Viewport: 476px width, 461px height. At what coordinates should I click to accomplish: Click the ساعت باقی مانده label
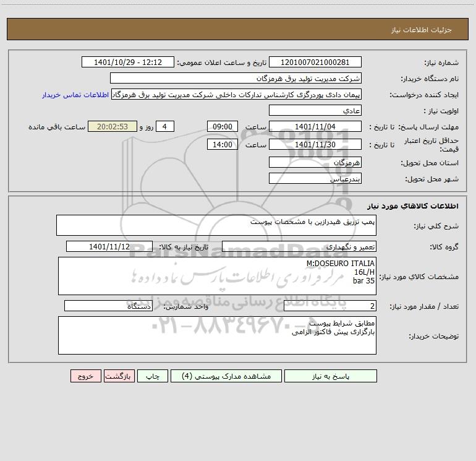click(57, 127)
